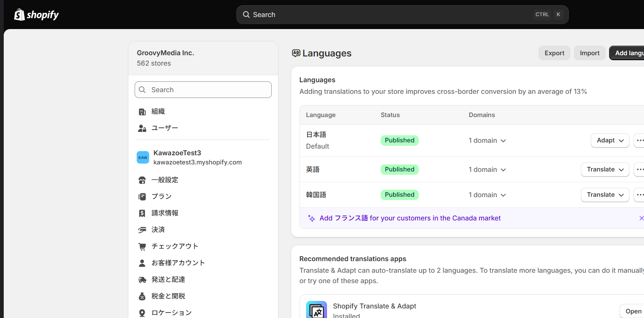Click the settings sidebar Search field
This screenshot has height=318, width=644.
click(x=203, y=90)
